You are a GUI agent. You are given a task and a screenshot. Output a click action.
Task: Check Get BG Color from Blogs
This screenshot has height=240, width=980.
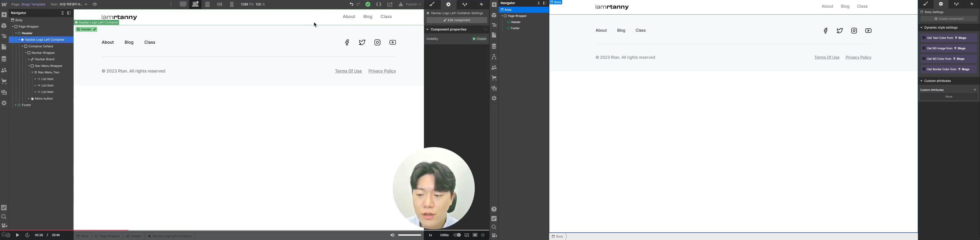pyautogui.click(x=924, y=59)
